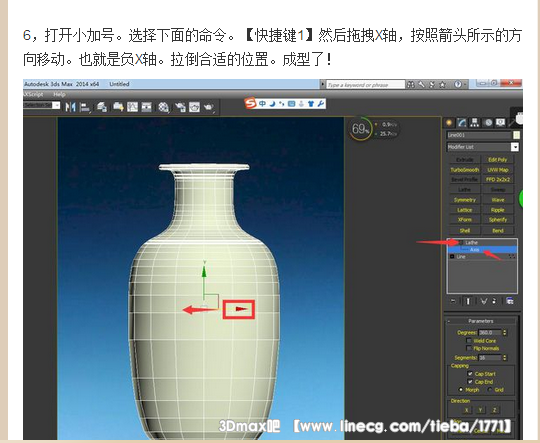The height and width of the screenshot is (443, 540).
Task: Open the Rendered Frame Window icon
Action: point(194,107)
